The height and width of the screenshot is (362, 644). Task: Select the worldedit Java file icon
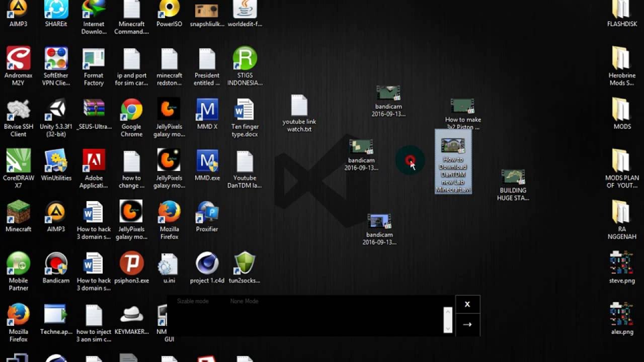pyautogui.click(x=245, y=14)
